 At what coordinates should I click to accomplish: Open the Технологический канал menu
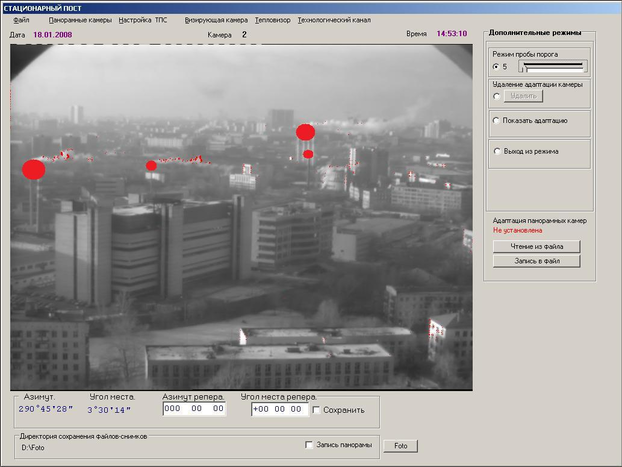(334, 20)
